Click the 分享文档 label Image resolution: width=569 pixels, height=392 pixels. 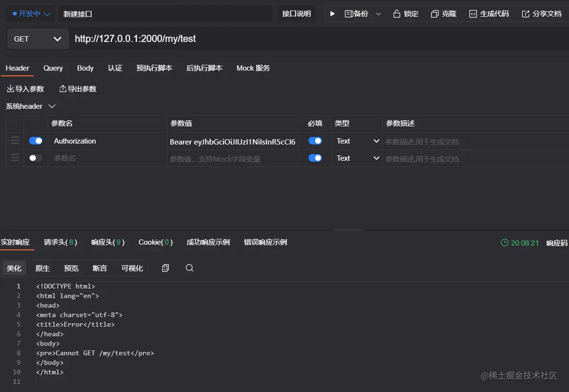(547, 14)
